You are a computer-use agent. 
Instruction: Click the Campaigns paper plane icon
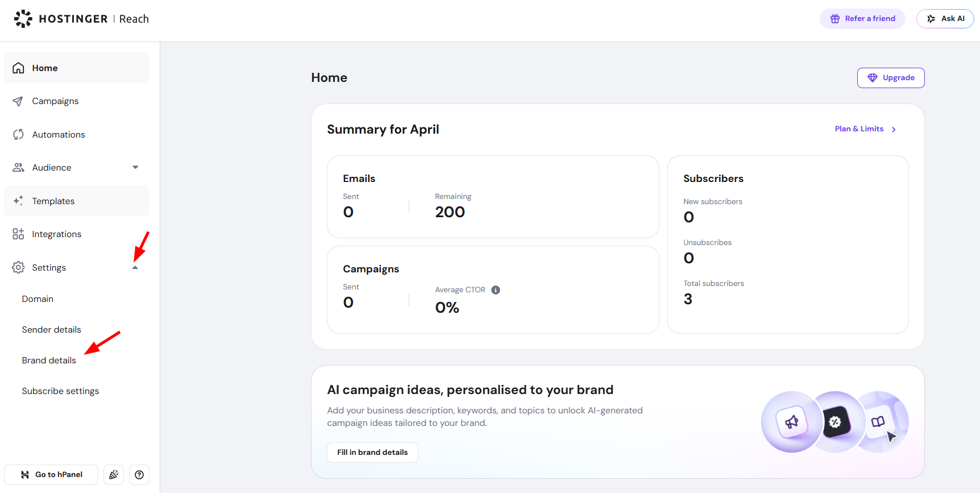click(x=18, y=101)
